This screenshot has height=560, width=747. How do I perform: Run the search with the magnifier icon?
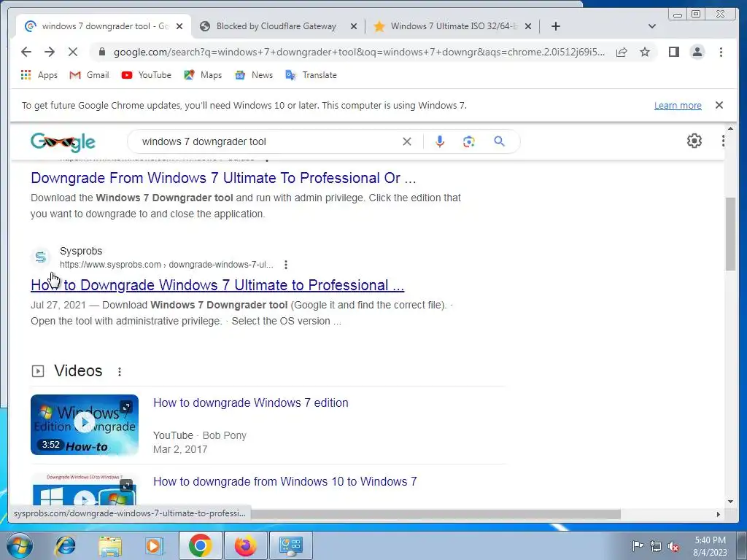point(499,141)
